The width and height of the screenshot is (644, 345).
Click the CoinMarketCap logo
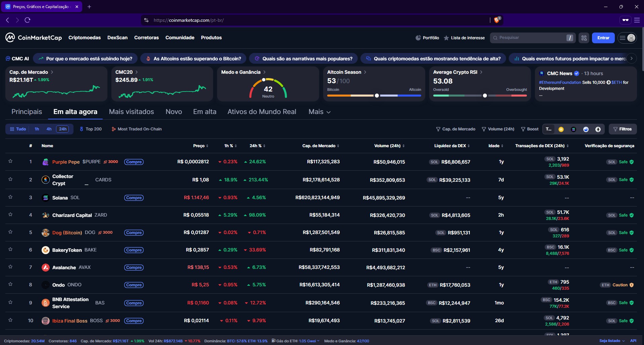[34, 38]
